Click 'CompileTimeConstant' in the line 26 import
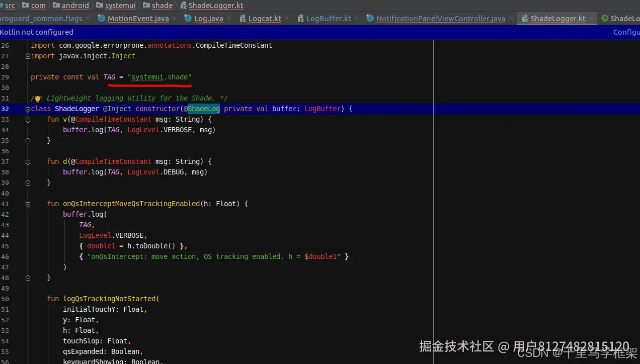The image size is (640, 364). (234, 46)
